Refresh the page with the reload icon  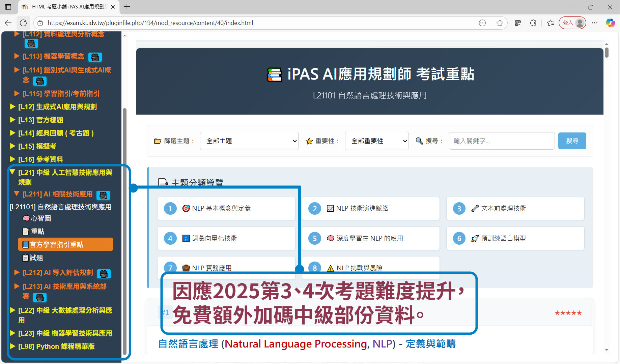23,23
